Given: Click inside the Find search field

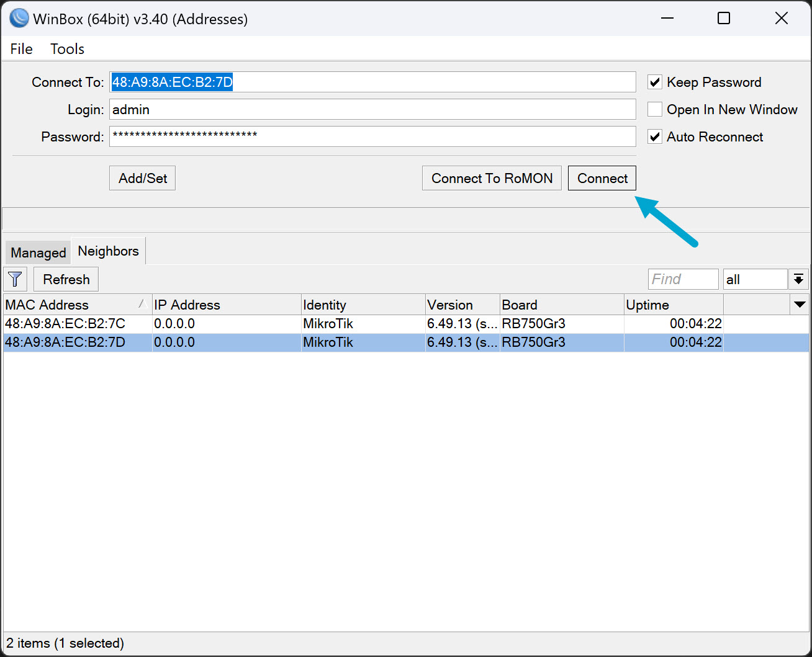Looking at the screenshot, I should point(683,279).
